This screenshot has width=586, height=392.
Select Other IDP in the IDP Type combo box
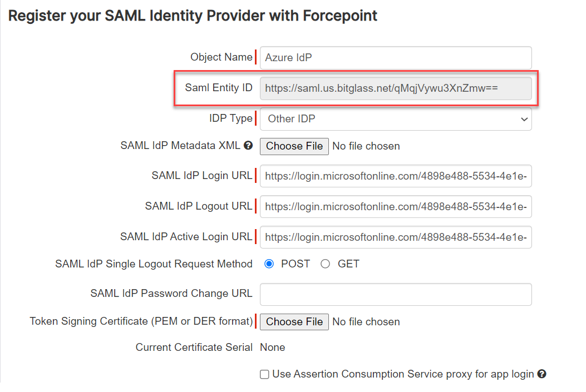pos(395,119)
